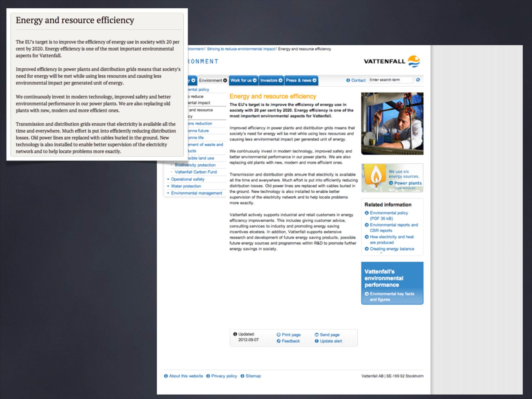Click the search magnifier icon

click(x=418, y=80)
